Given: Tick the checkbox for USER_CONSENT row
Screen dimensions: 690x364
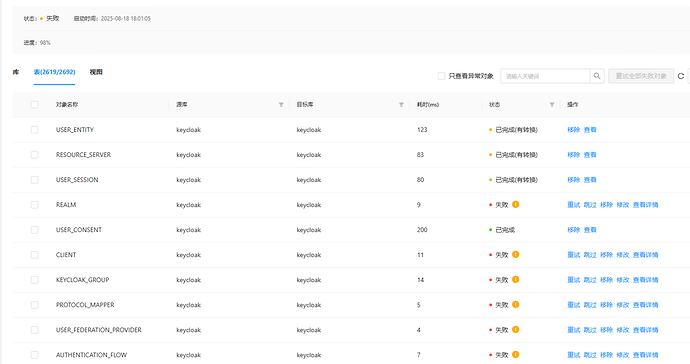Looking at the screenshot, I should (34, 230).
